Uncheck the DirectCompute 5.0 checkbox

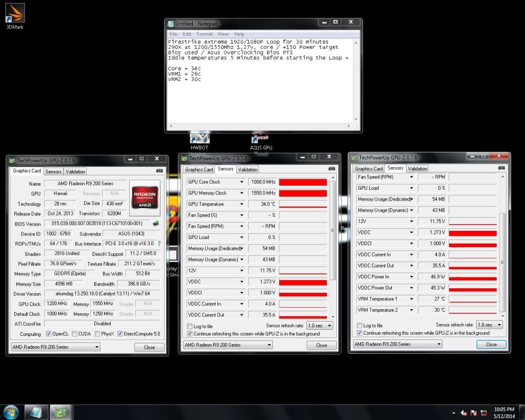pos(120,334)
